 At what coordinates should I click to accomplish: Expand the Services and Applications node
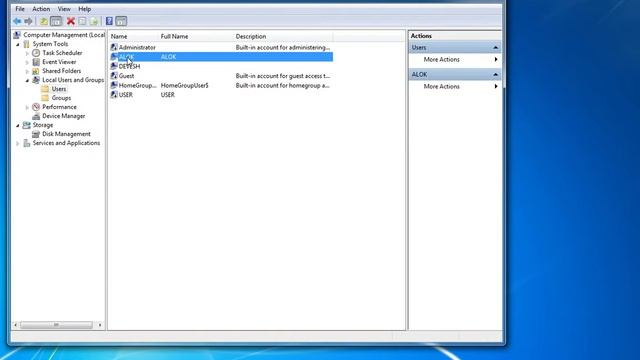(18, 143)
